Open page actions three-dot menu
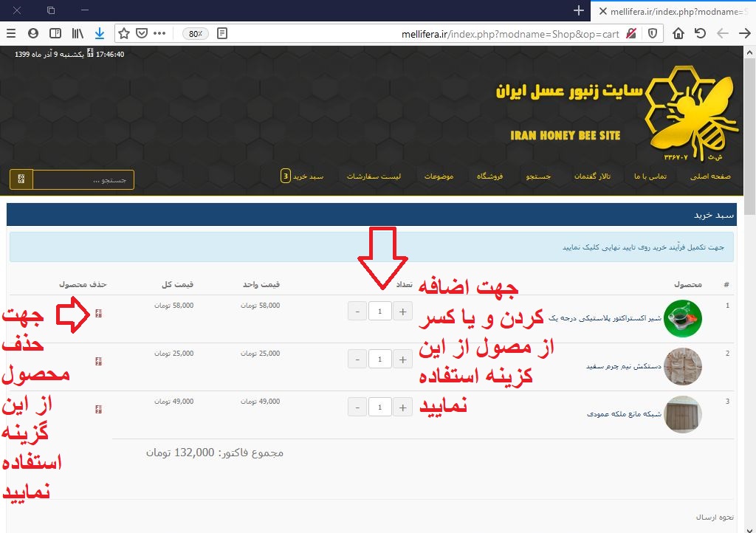The height and width of the screenshot is (533, 756). click(x=159, y=33)
